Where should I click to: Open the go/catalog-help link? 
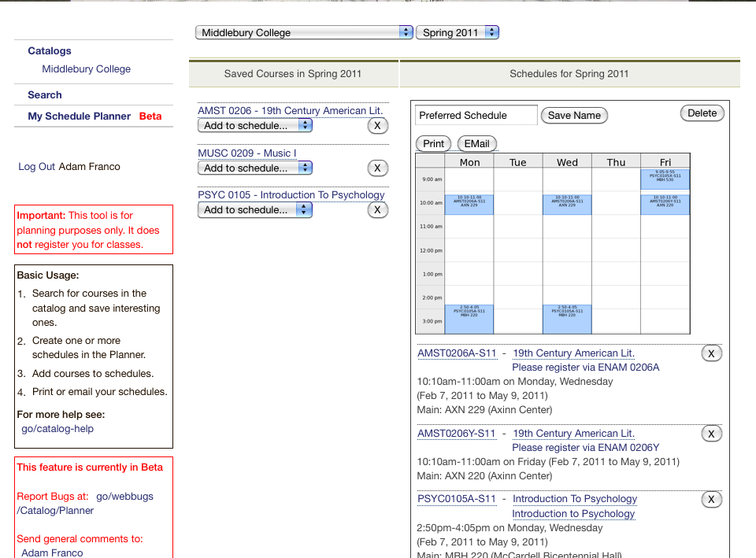(x=57, y=429)
